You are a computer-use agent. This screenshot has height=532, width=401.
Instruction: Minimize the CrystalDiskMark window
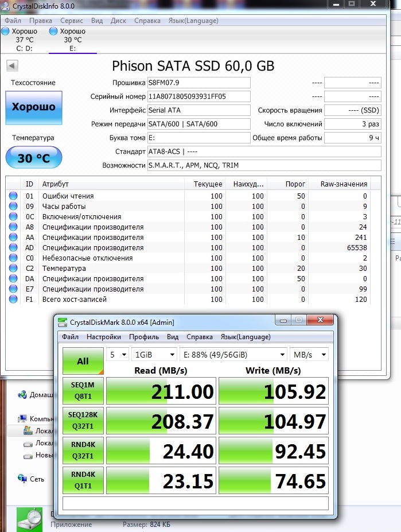pyautogui.click(x=283, y=320)
